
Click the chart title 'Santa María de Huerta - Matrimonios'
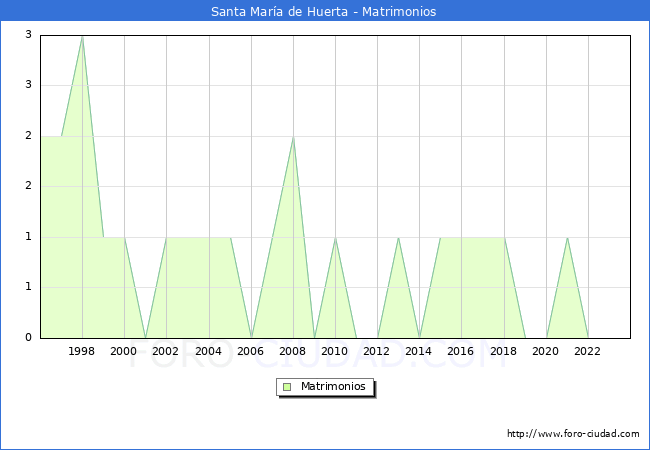(323, 11)
